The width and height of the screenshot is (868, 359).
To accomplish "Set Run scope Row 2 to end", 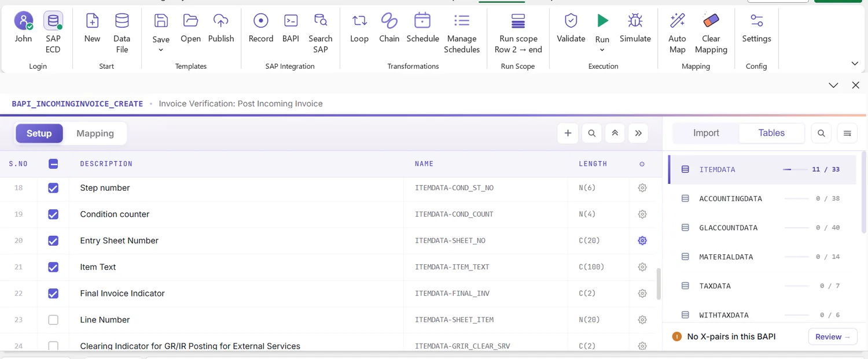I will (x=518, y=33).
